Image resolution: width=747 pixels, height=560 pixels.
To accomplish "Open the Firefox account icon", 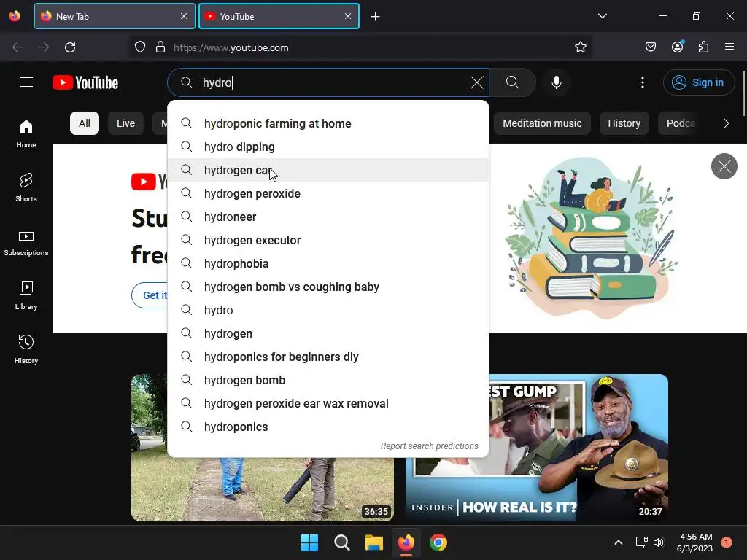I will click(x=677, y=47).
